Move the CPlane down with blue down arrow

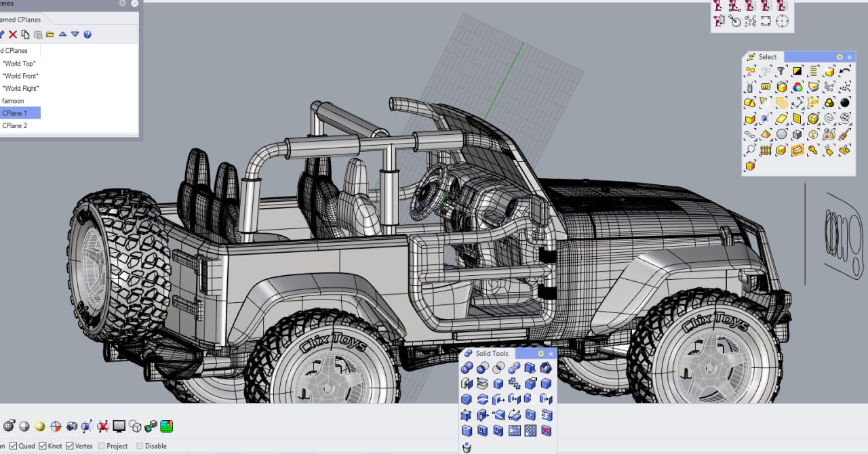(x=75, y=35)
